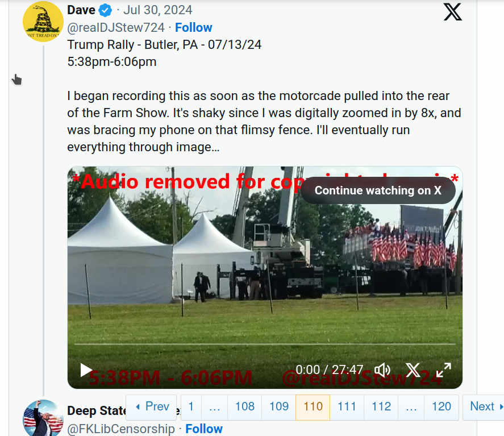504x436 pixels.
Task: Jump to last page 120
Action: point(441,407)
